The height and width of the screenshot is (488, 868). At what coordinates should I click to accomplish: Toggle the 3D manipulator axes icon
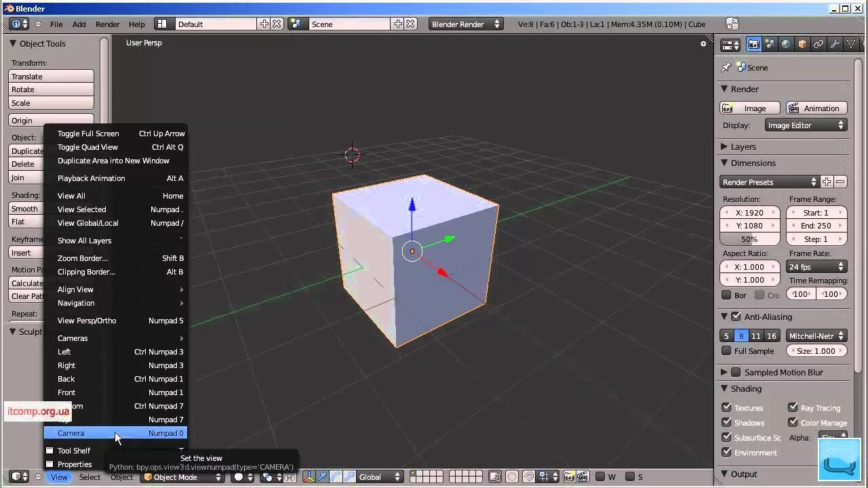click(x=309, y=477)
